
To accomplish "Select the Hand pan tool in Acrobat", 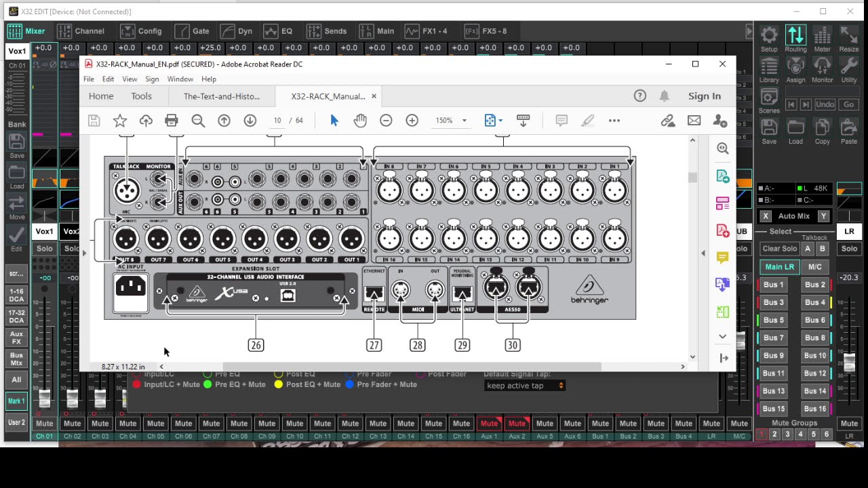I will [x=360, y=121].
